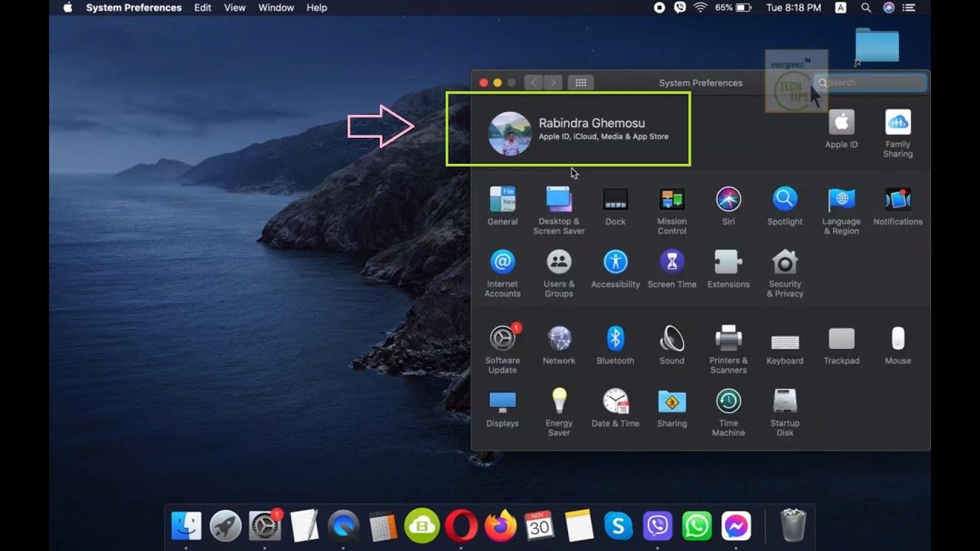Click the Tue 8:18 PM clock
980x551 pixels.
coord(793,8)
